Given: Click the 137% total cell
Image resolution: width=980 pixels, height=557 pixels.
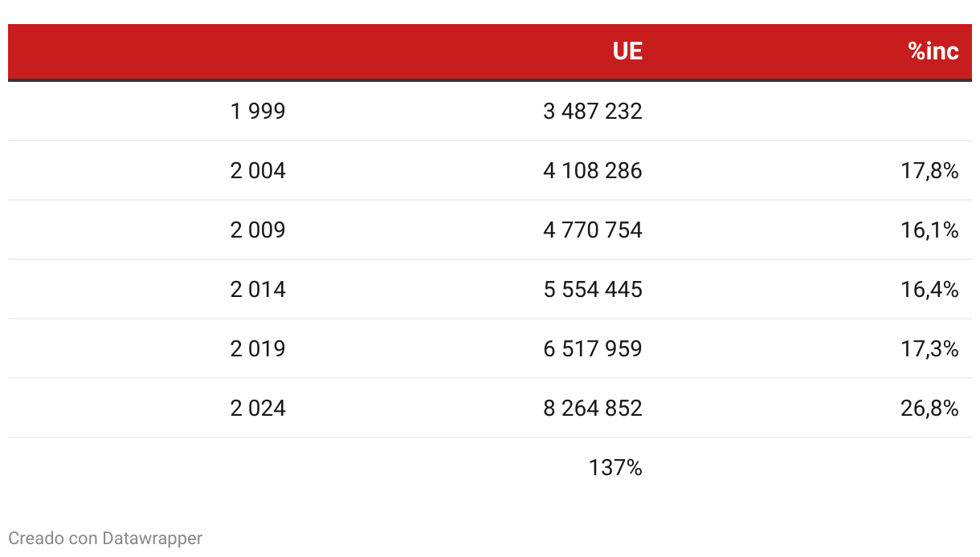Looking at the screenshot, I should click(615, 468).
